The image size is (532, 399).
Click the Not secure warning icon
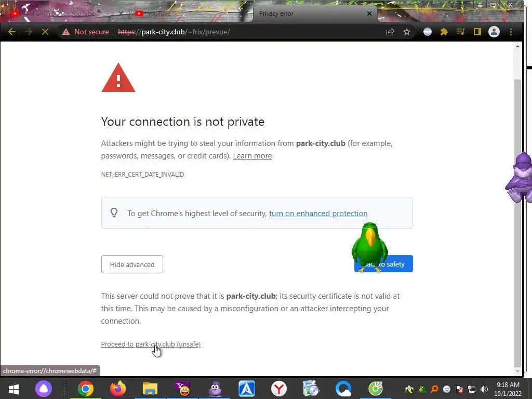coord(66,32)
